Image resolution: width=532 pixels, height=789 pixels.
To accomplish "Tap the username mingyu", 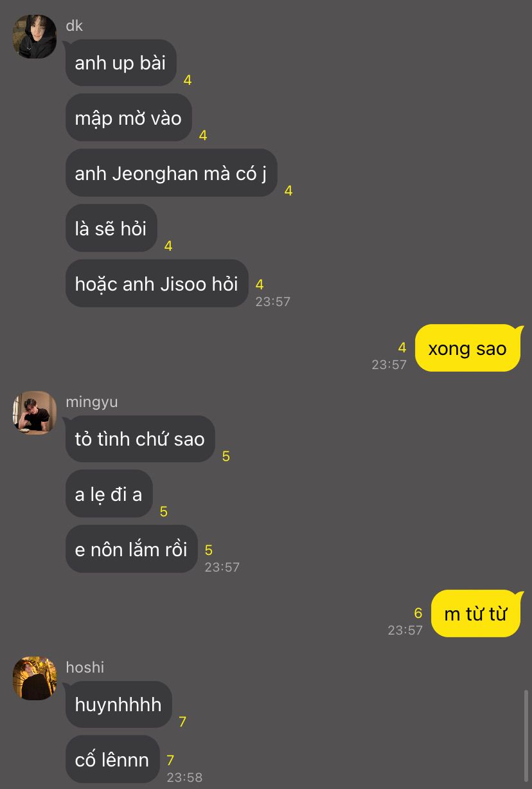I will tap(92, 403).
